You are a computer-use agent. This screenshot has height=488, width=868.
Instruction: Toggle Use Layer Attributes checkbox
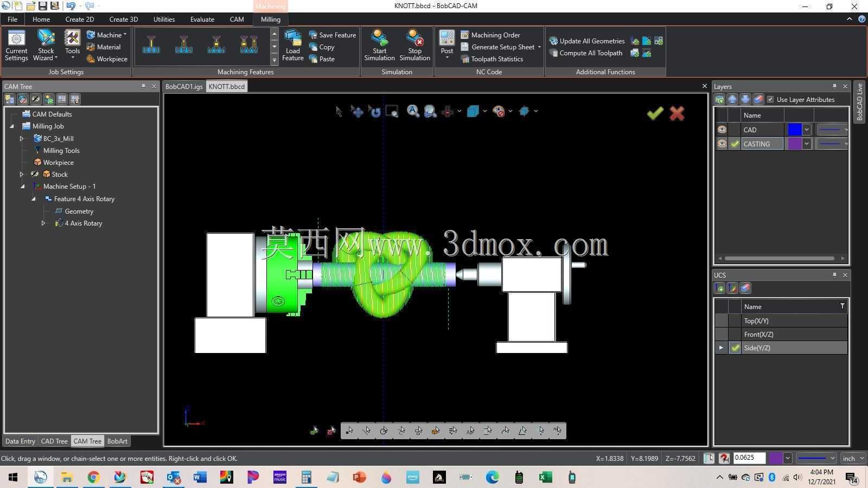[770, 99]
